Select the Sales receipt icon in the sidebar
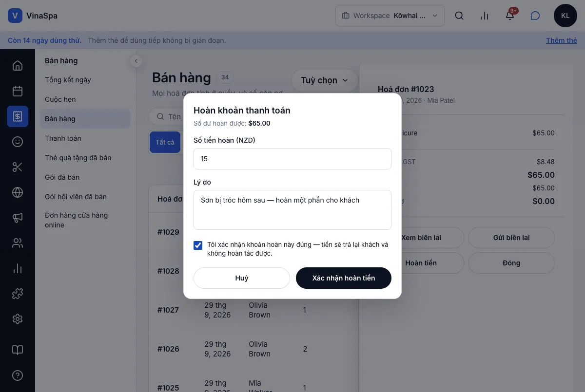585x392 pixels. pos(18,116)
